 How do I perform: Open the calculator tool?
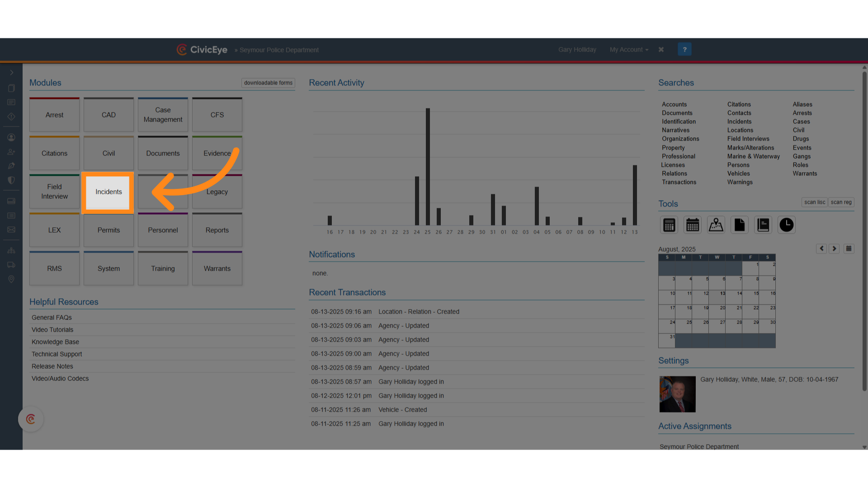click(669, 225)
